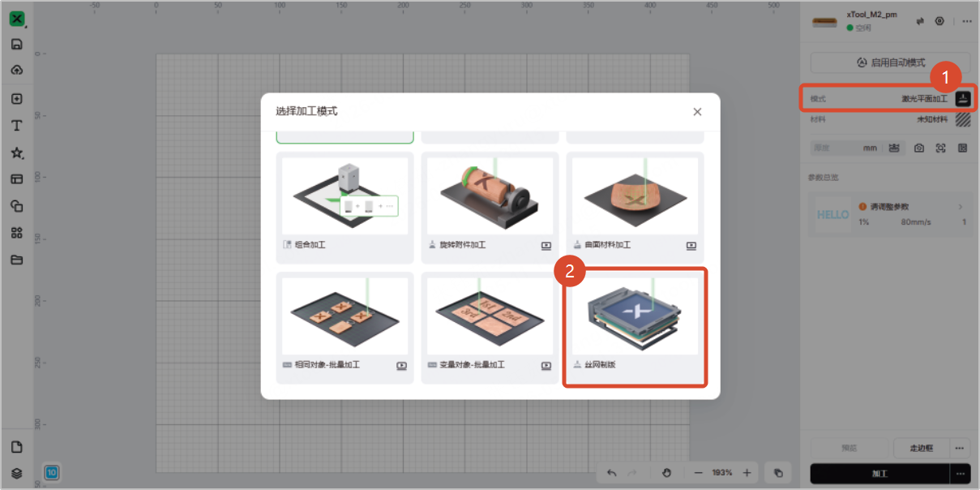Play tutorial video for 曲面材料加工
This screenshot has height=490, width=980.
coord(691,245)
